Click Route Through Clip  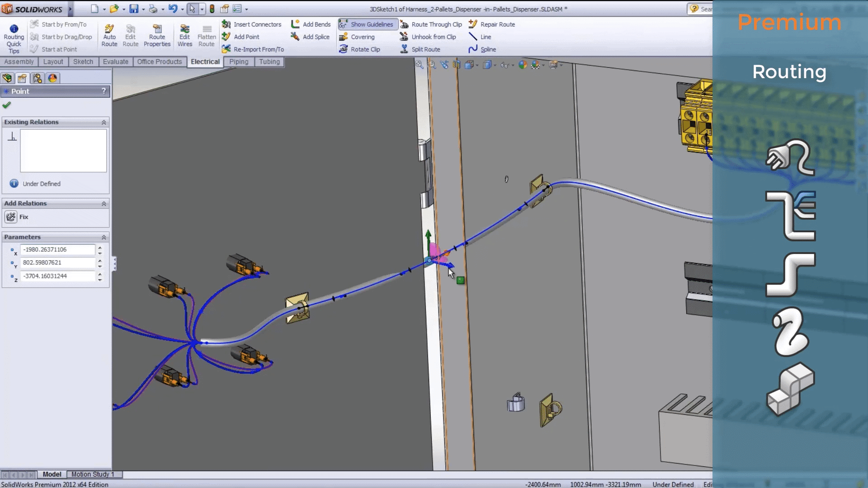click(x=431, y=24)
